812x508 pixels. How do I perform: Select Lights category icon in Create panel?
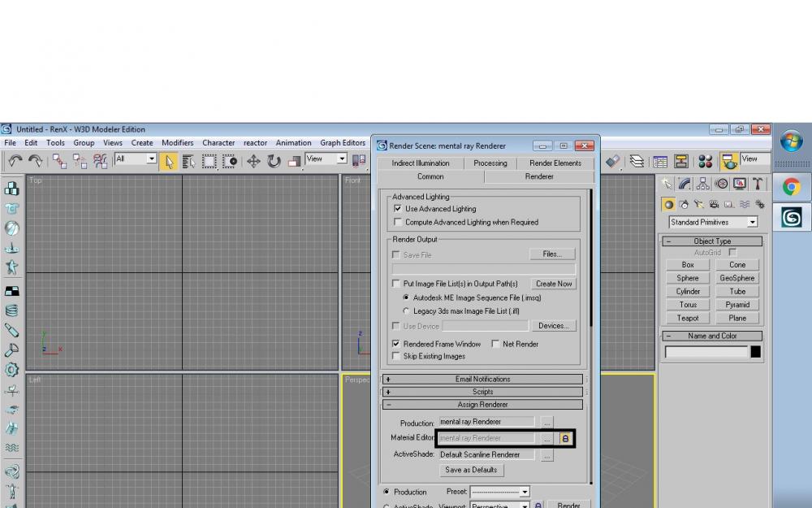click(x=698, y=204)
